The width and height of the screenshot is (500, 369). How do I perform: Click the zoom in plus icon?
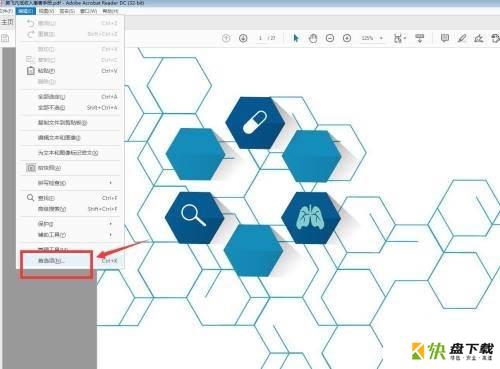point(347,38)
